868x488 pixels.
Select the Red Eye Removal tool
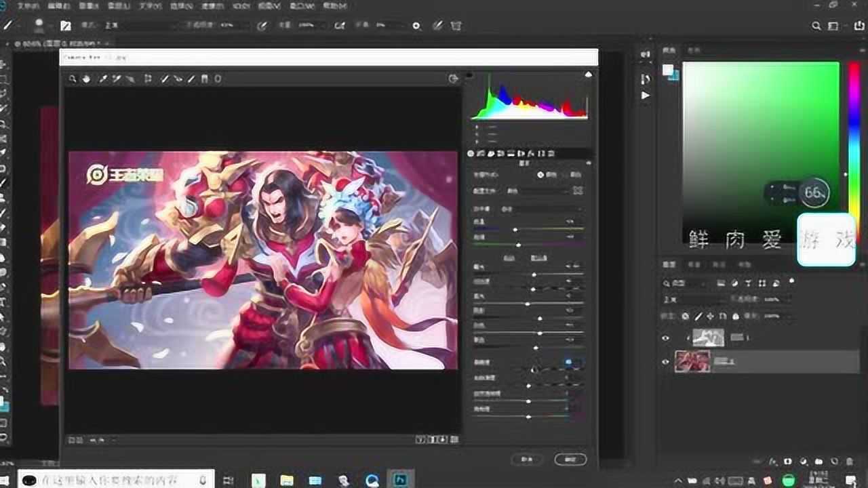pyautogui.click(x=178, y=79)
